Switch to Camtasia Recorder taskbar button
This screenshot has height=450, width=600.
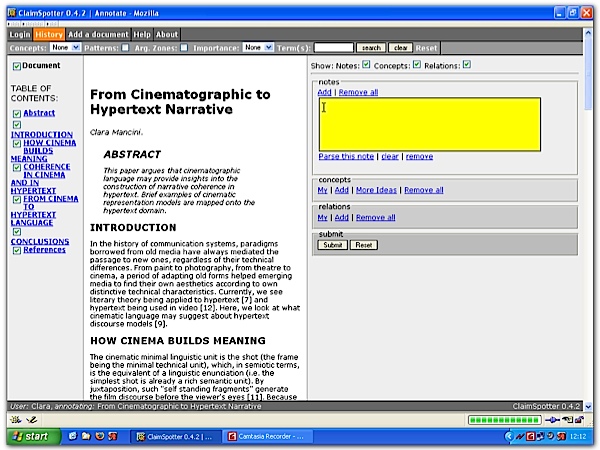[269, 436]
